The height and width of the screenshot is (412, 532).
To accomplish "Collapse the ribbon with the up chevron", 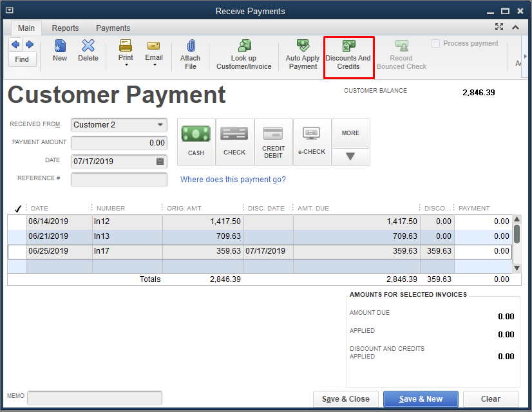I will pos(515,28).
